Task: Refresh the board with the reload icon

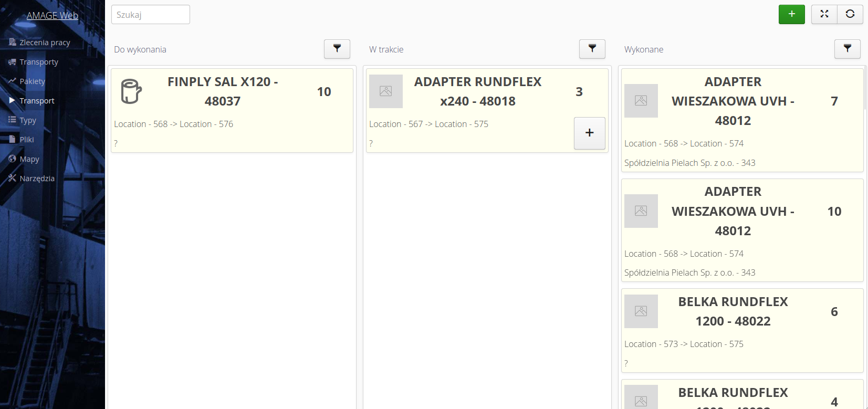Action: [850, 14]
